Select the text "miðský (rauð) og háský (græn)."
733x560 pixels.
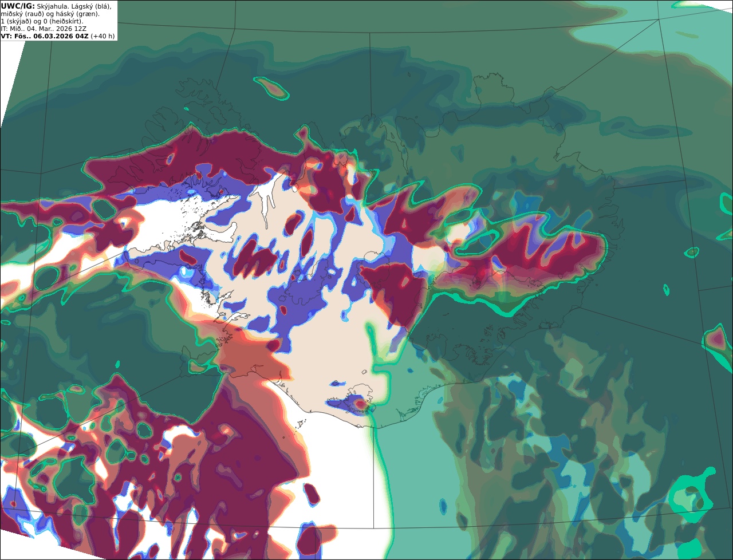coord(50,14)
